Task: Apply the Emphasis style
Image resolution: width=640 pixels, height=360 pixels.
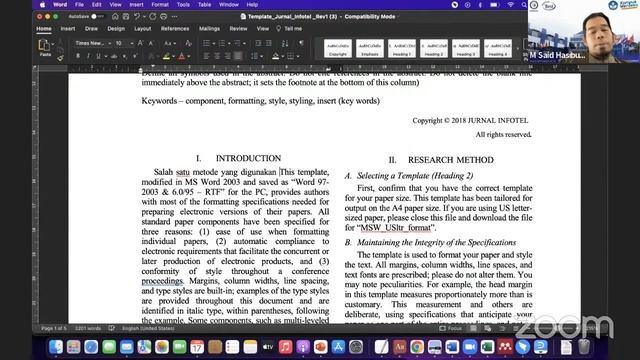Action: point(370,49)
